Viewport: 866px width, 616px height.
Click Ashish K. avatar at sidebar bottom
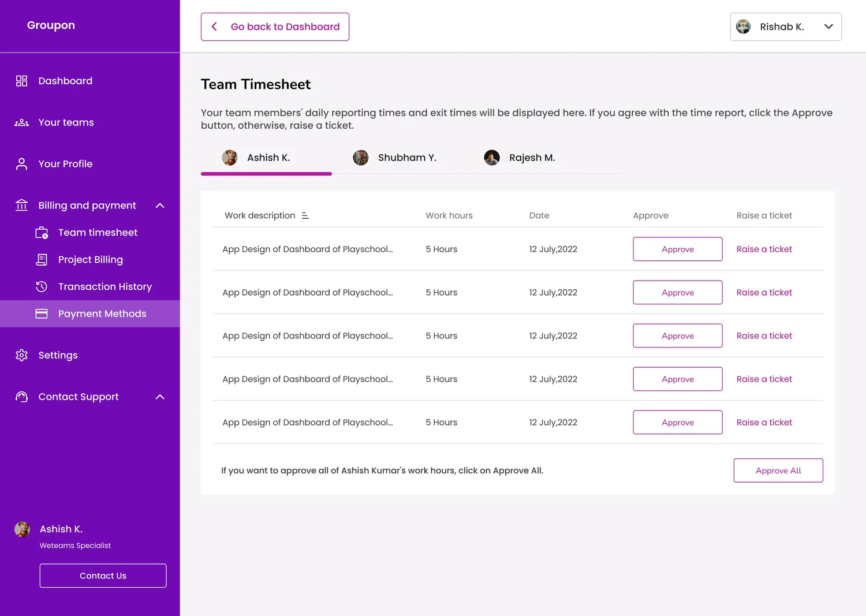[22, 529]
